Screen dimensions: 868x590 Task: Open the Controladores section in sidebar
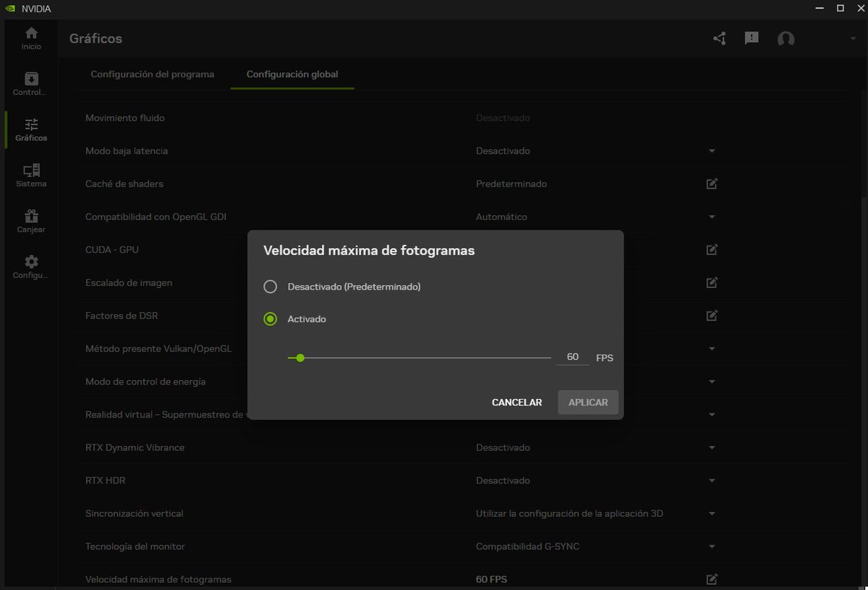31,84
